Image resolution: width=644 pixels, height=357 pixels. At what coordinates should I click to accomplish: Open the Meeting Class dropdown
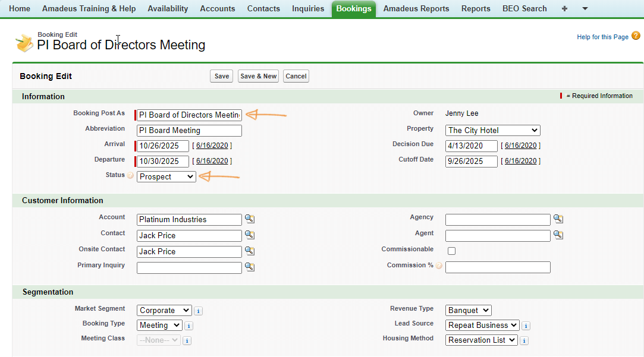[159, 340]
